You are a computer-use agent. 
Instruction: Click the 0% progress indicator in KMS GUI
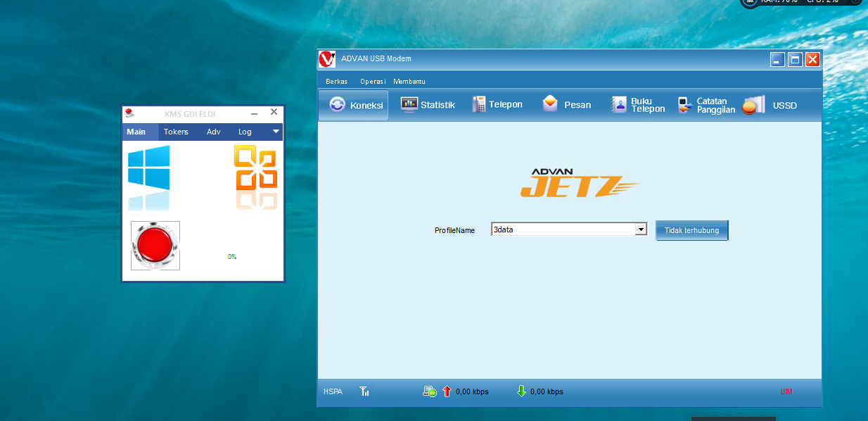click(232, 257)
